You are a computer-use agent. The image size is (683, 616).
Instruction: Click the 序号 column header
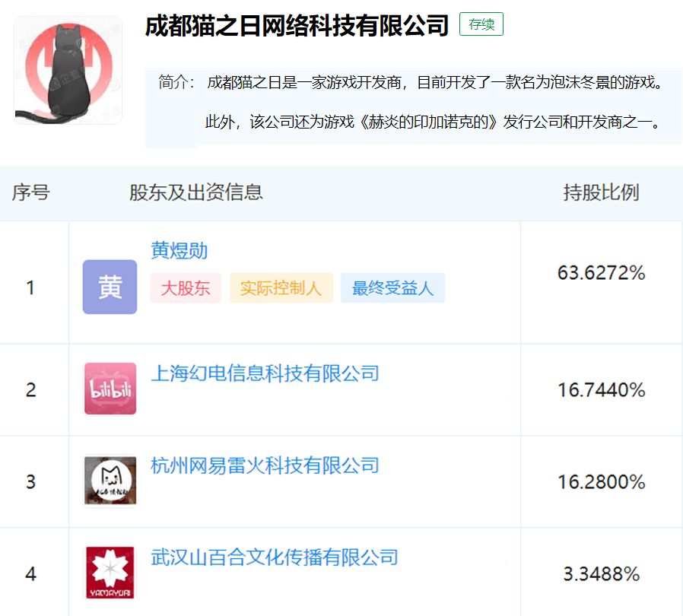31,192
